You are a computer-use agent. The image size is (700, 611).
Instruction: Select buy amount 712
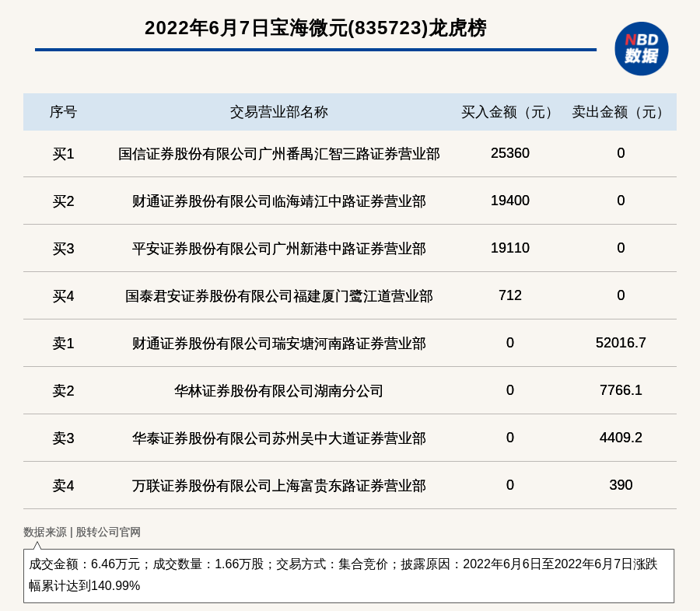pos(509,295)
